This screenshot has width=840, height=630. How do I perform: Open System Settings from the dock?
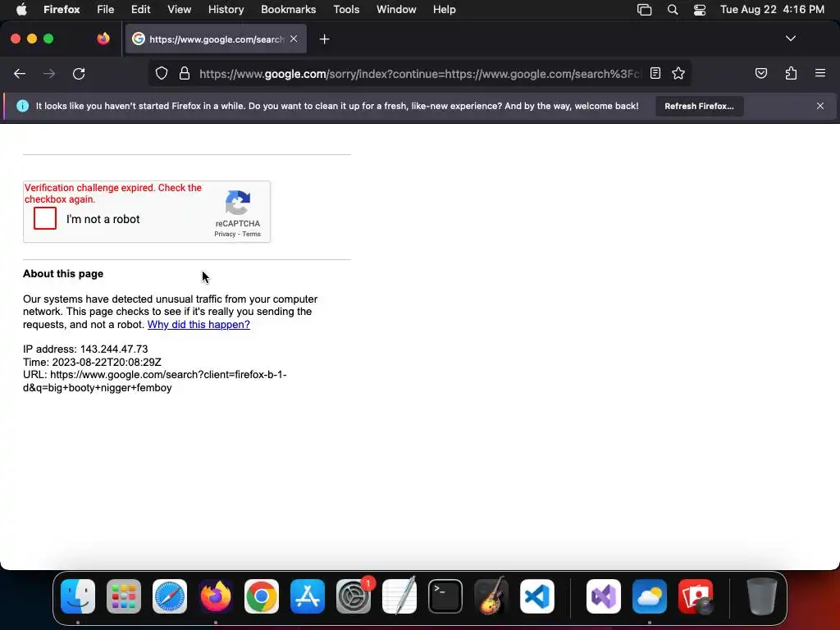[x=354, y=596]
